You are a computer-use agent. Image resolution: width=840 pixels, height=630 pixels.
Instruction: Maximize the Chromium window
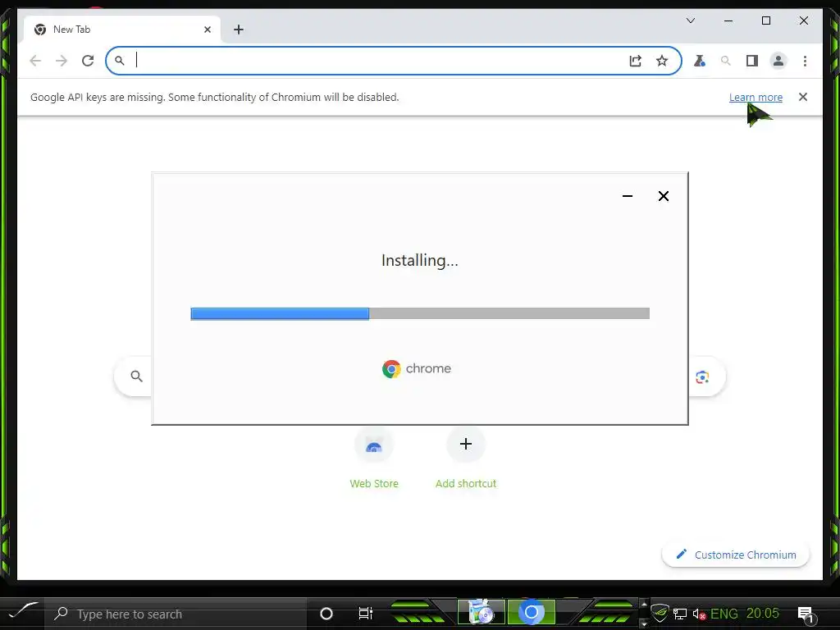[x=766, y=21]
